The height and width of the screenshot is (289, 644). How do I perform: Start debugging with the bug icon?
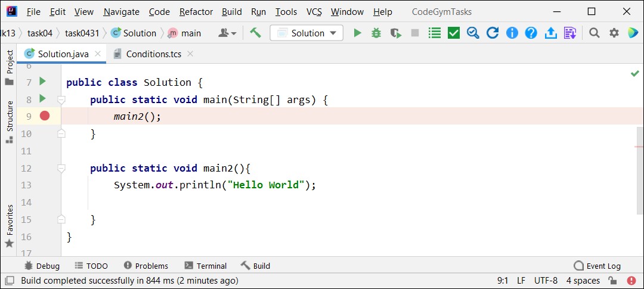click(x=376, y=33)
